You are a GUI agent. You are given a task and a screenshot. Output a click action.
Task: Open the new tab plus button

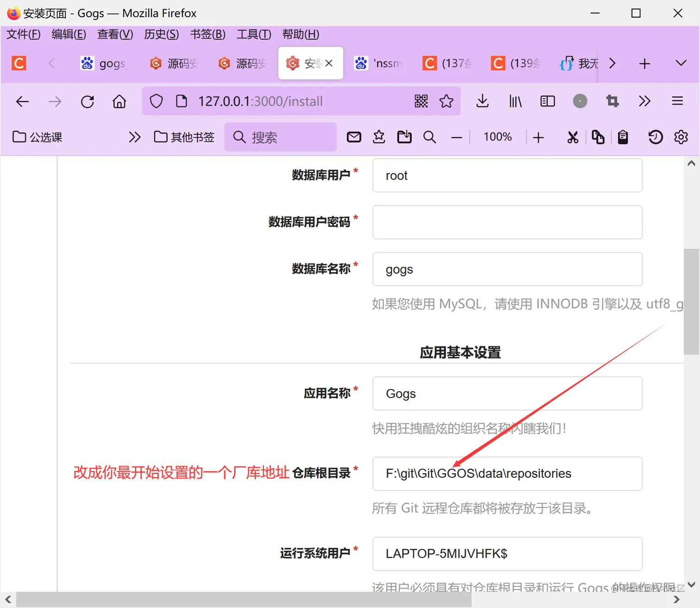click(644, 63)
